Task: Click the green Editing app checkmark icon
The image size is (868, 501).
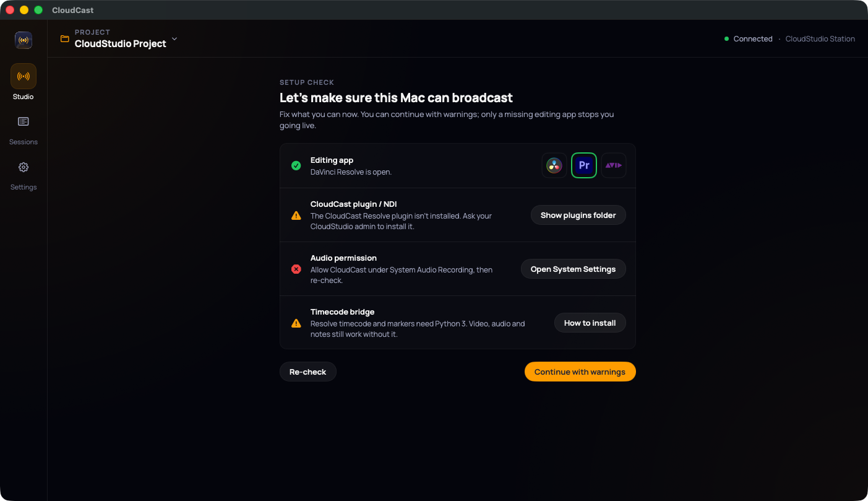Action: tap(296, 165)
